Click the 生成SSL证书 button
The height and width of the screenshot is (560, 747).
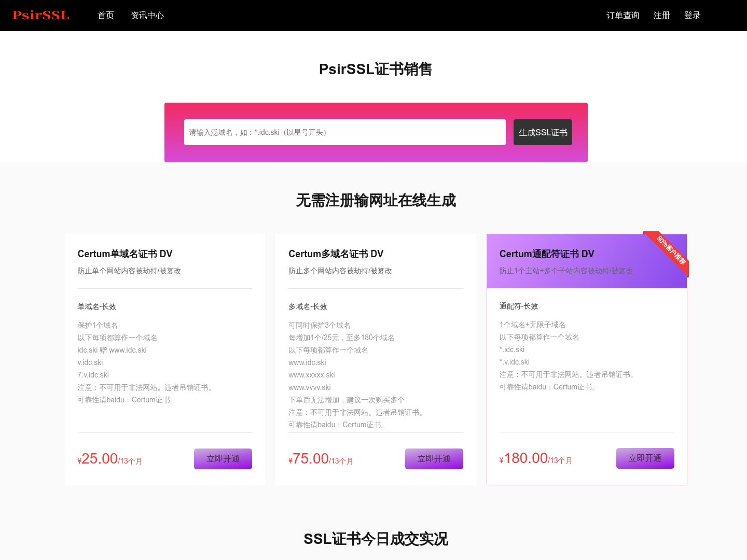(543, 132)
